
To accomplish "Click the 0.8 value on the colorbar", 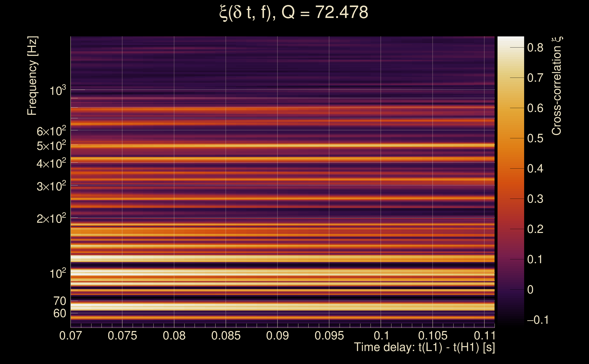I will point(535,48).
